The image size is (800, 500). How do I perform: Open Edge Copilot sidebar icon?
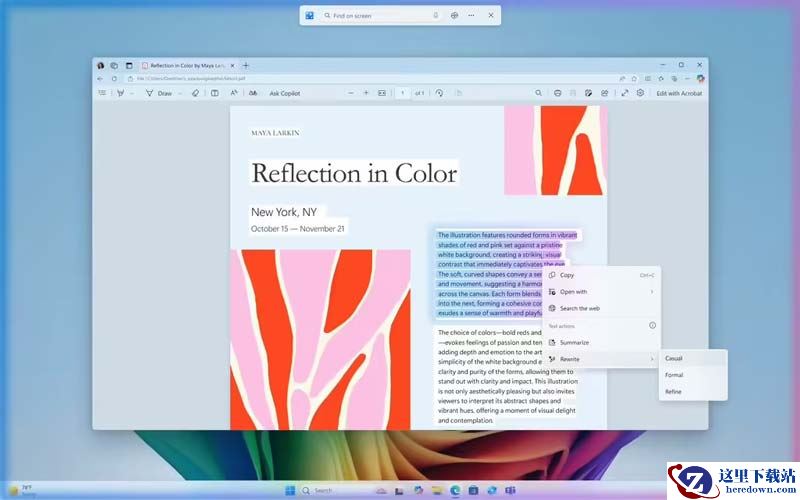(701, 79)
